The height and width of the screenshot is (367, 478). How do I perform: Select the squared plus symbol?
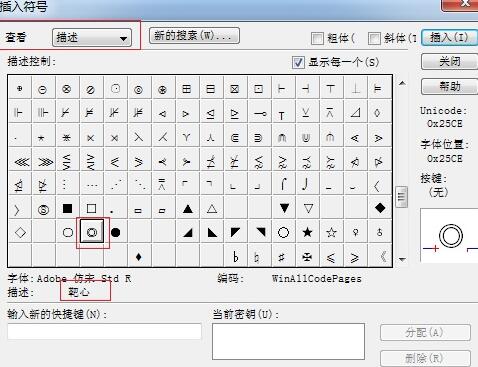pos(187,89)
